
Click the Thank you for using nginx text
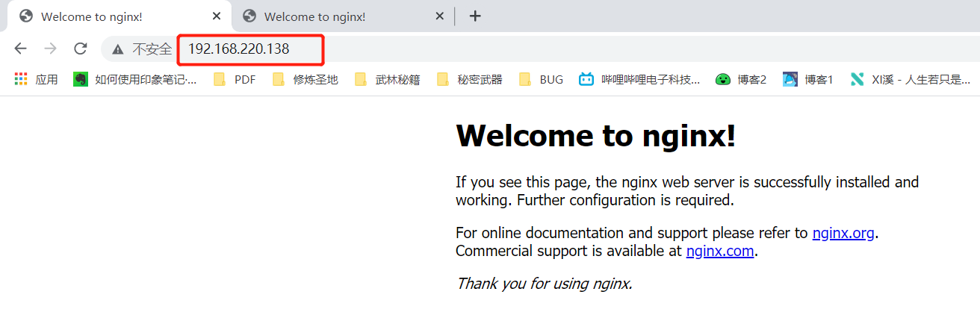tap(545, 284)
